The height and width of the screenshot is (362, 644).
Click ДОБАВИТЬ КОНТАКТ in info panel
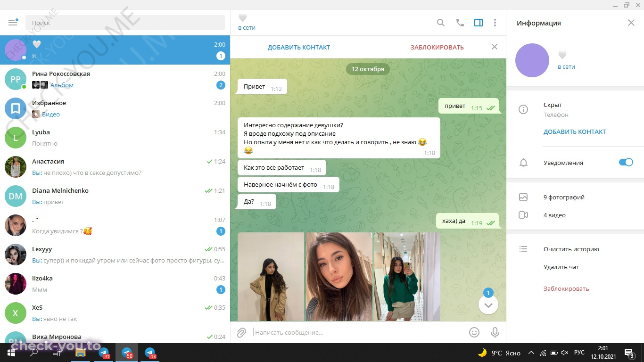pos(575,132)
